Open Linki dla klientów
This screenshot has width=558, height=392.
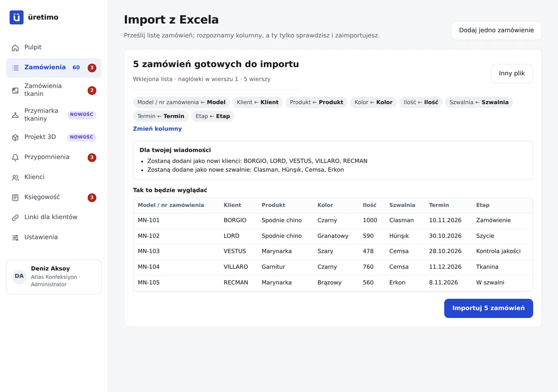point(54,218)
